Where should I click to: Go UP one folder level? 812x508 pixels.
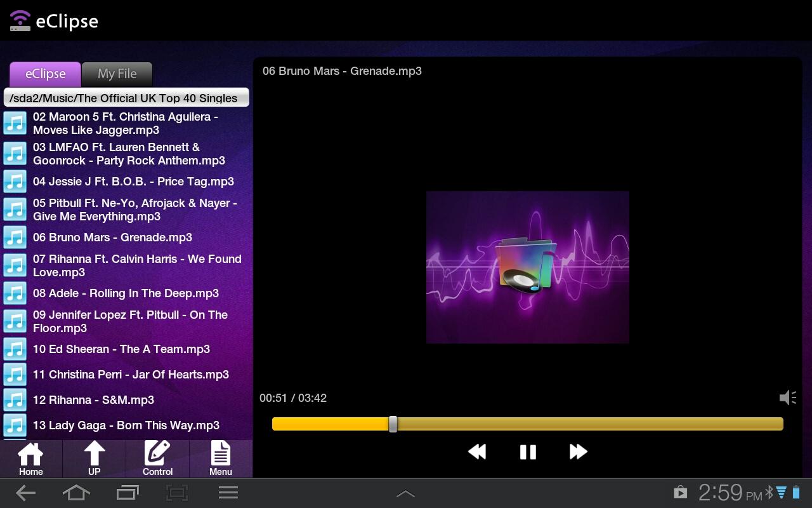pos(94,458)
